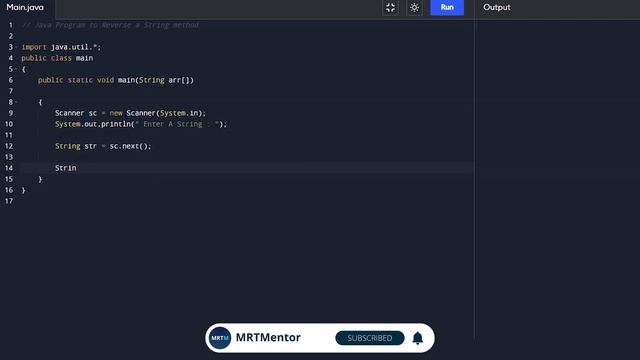Image resolution: width=640 pixels, height=360 pixels.
Task: Collapse the fold arrow at line 8
Action: (16, 102)
